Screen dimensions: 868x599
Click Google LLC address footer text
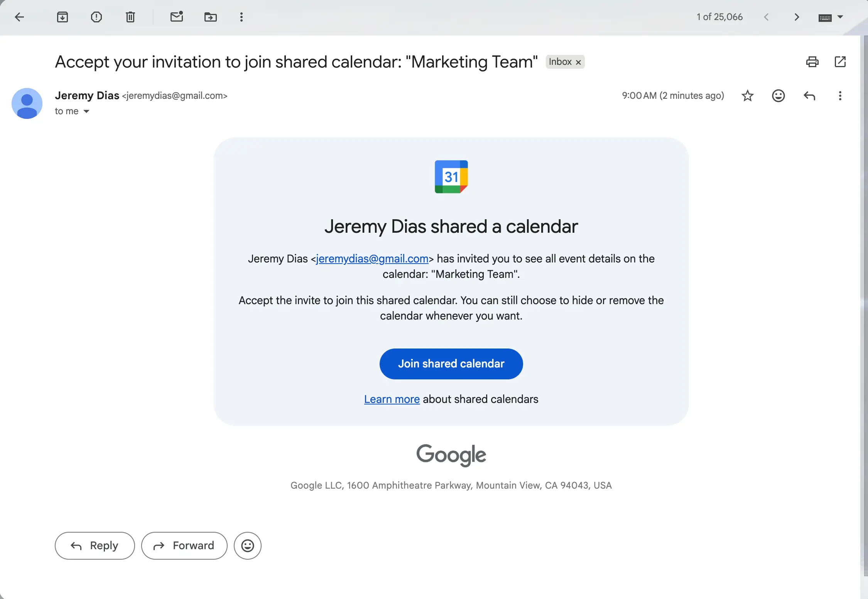click(x=451, y=485)
